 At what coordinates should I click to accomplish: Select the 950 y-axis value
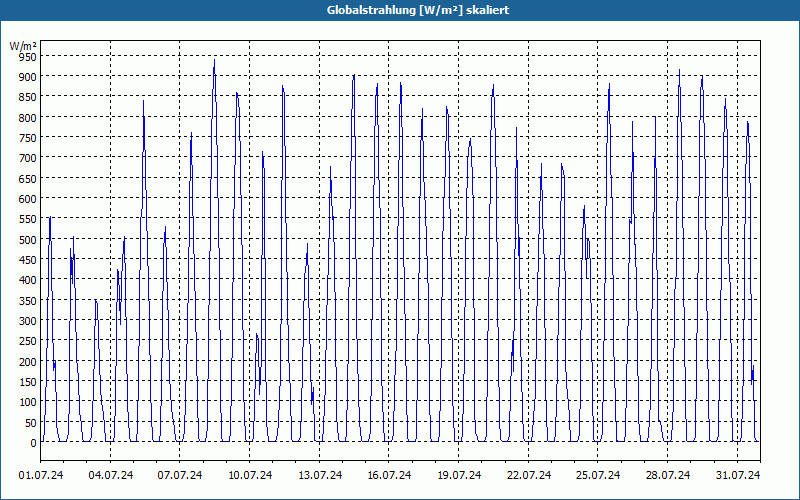pos(28,57)
